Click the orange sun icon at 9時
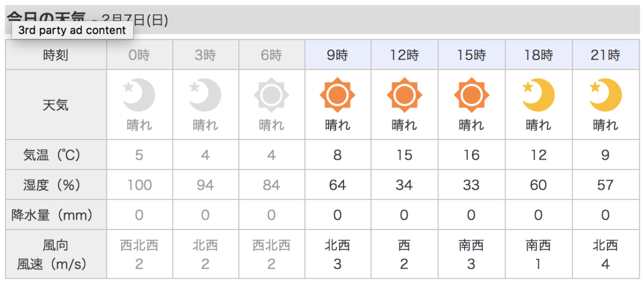Image resolution: width=644 pixels, height=281 pixels. (338, 95)
